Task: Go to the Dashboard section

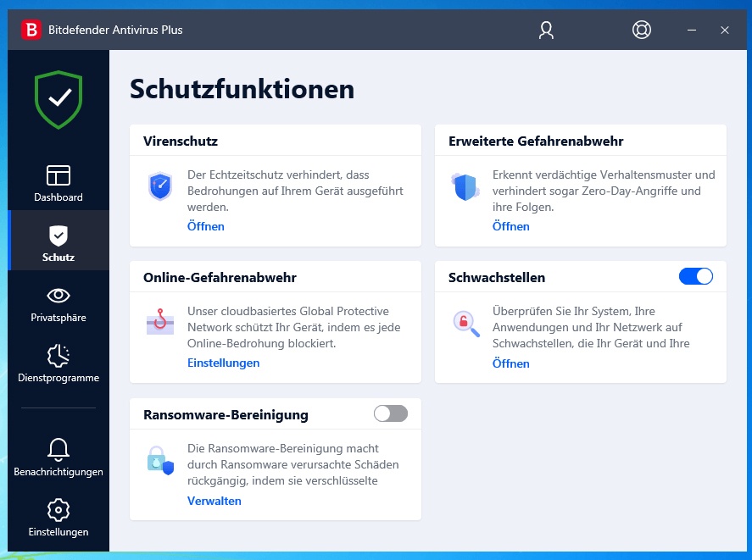Action: tap(58, 197)
